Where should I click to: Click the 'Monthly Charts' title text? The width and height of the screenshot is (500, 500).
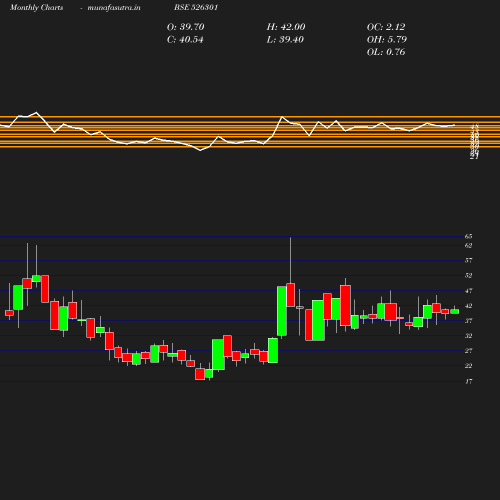tap(36, 7)
